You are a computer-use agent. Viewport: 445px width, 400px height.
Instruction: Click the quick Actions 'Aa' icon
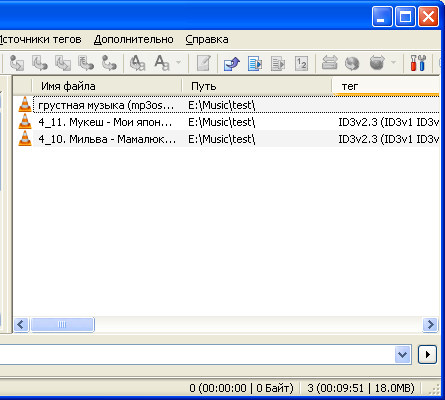[162, 63]
